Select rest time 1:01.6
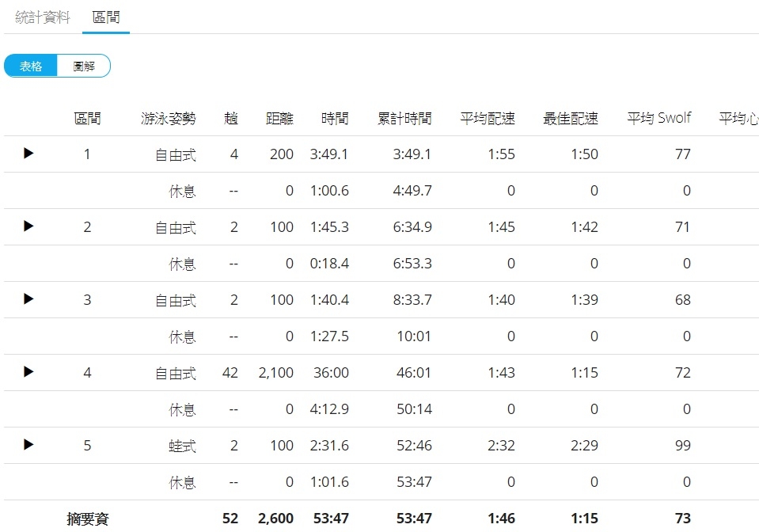Screen dimensions: 759x532 click(x=329, y=482)
